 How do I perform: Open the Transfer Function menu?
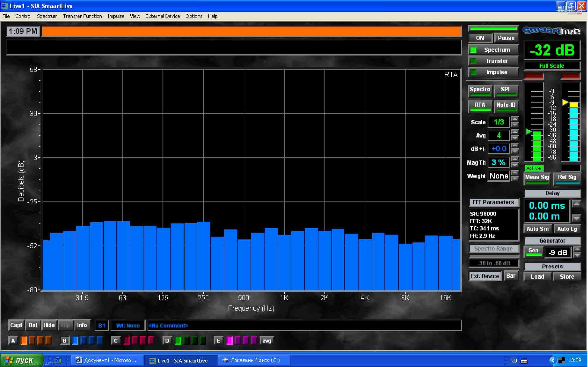tap(82, 16)
